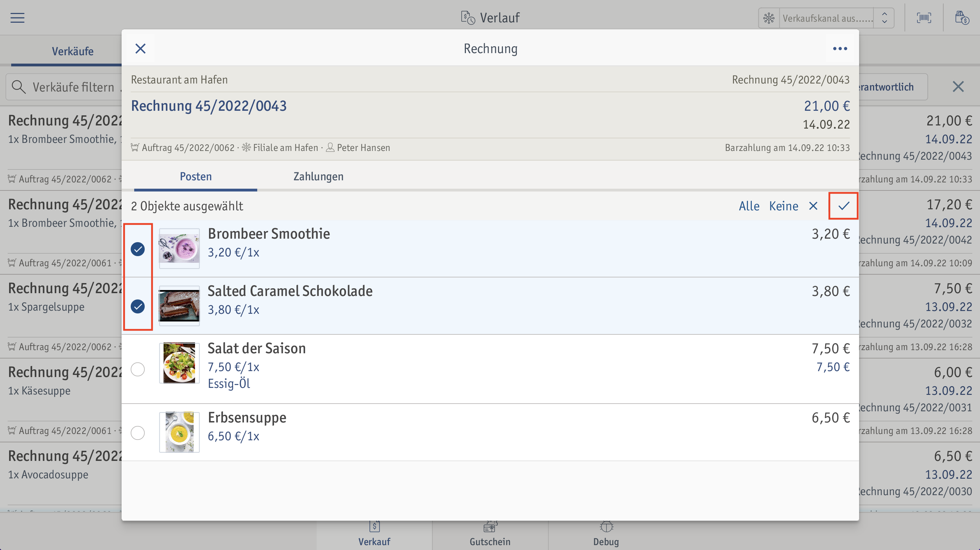
Task: Check the Erbsensuppe item
Action: (138, 433)
